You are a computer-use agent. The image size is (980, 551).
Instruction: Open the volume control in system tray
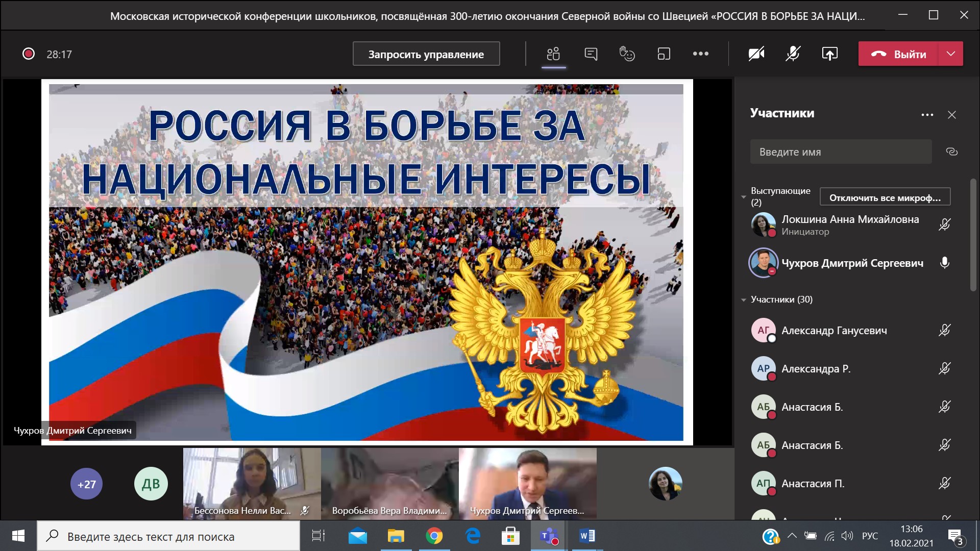[x=847, y=536]
